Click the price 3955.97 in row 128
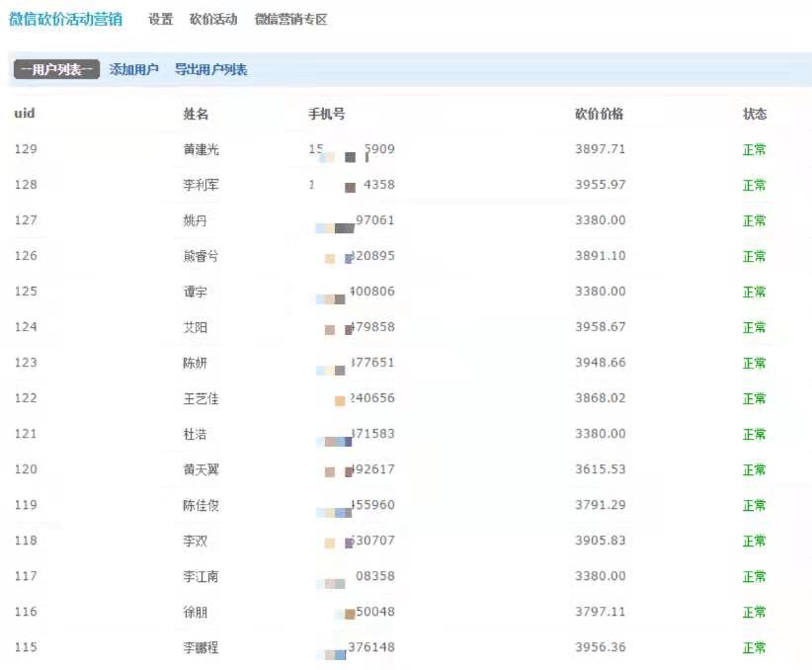Image resolution: width=812 pixels, height=670 pixels. click(x=600, y=186)
